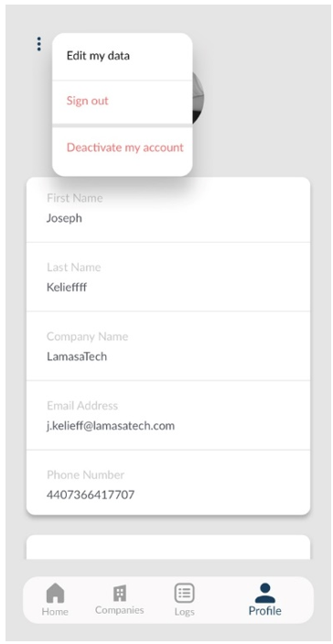Select Deactivate my account option
The height and width of the screenshot is (644, 333).
(x=123, y=148)
